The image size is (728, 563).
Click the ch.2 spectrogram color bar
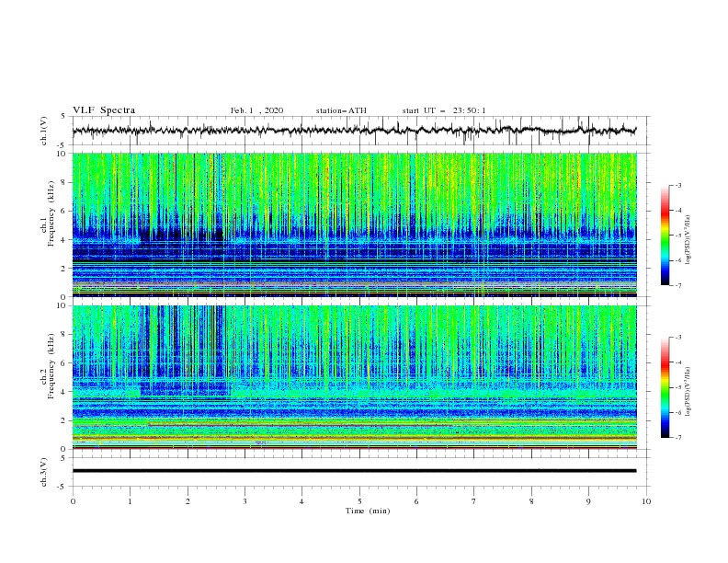click(x=665, y=387)
